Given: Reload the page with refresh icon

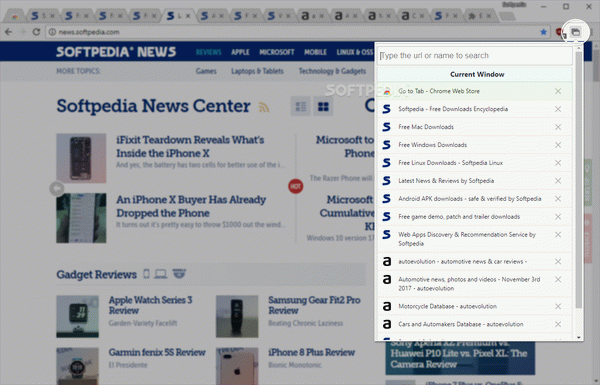Looking at the screenshot, I should coord(36,32).
